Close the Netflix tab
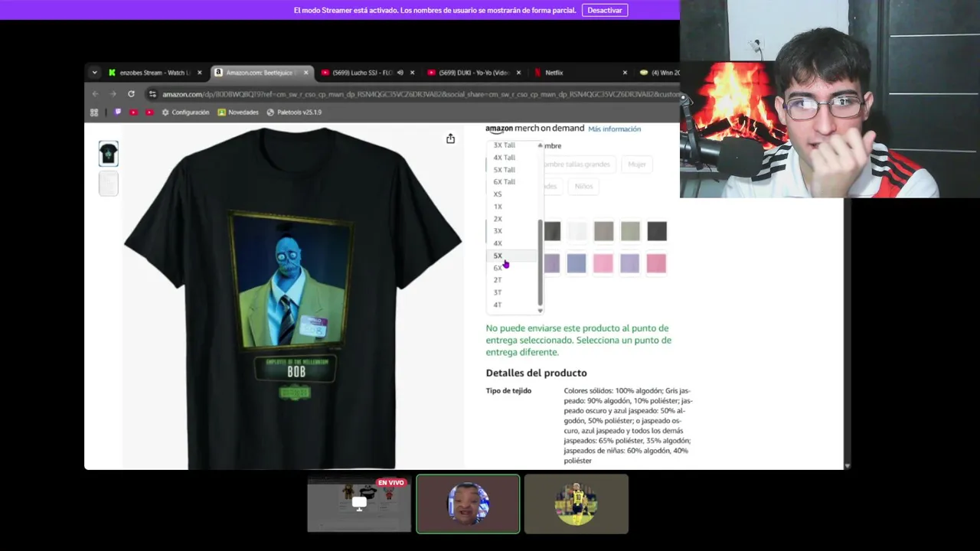The width and height of the screenshot is (980, 551). pyautogui.click(x=625, y=73)
